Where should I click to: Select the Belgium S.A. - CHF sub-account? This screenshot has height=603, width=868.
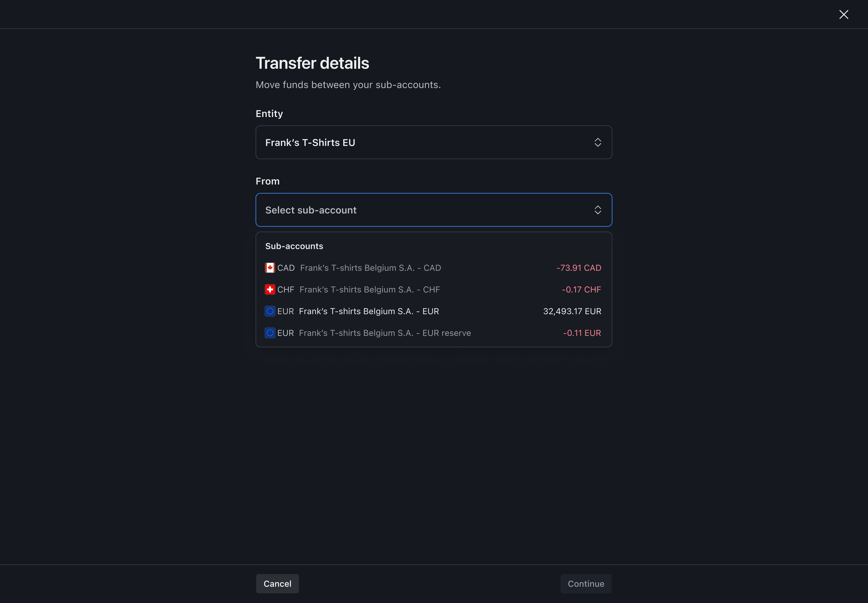point(433,289)
